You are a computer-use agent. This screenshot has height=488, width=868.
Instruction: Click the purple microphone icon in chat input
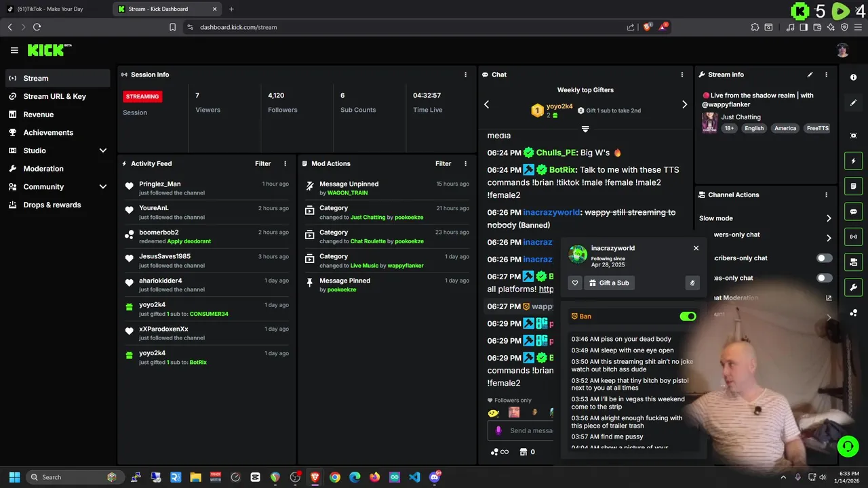click(x=498, y=430)
